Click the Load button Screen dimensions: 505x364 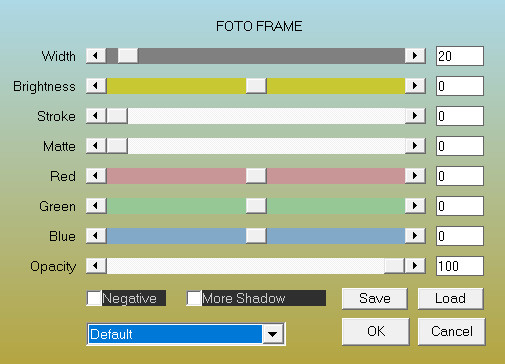(x=450, y=298)
